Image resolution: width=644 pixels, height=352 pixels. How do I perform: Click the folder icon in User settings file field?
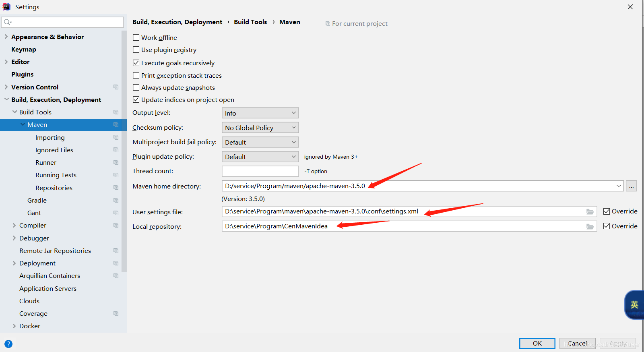pos(590,212)
